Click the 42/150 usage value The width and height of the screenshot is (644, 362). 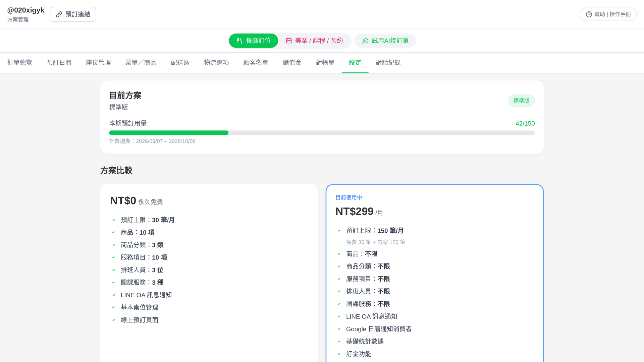click(x=525, y=124)
